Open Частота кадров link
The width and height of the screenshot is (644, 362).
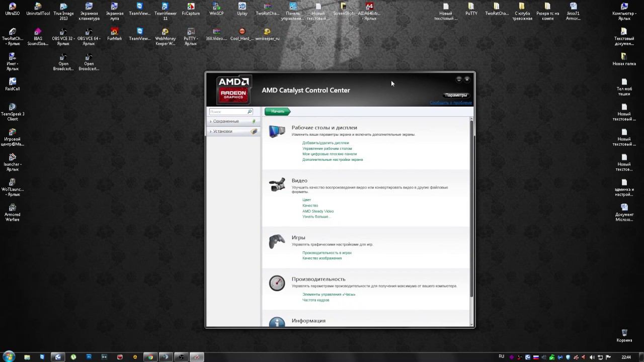[315, 300]
